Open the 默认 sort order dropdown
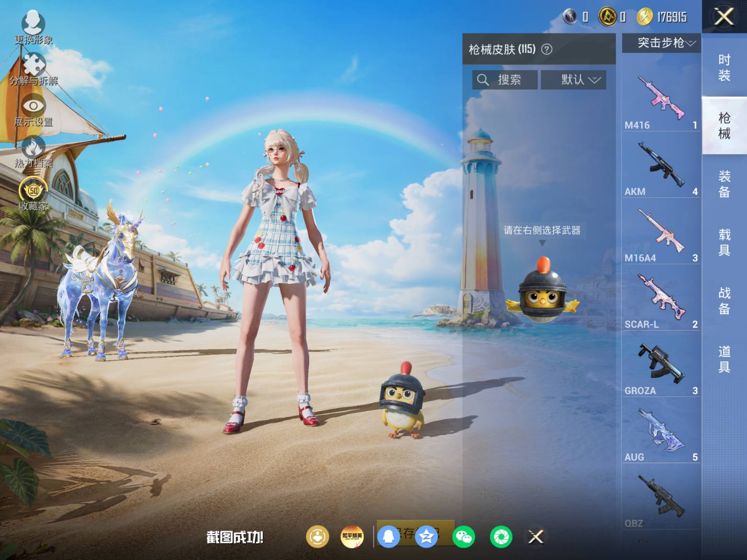The width and height of the screenshot is (747, 560). click(573, 80)
